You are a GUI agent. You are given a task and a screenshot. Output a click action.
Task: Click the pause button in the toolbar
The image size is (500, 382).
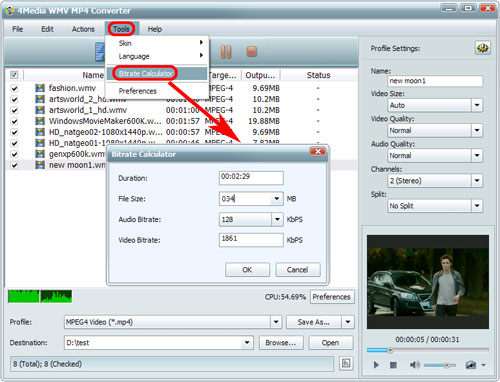(226, 52)
